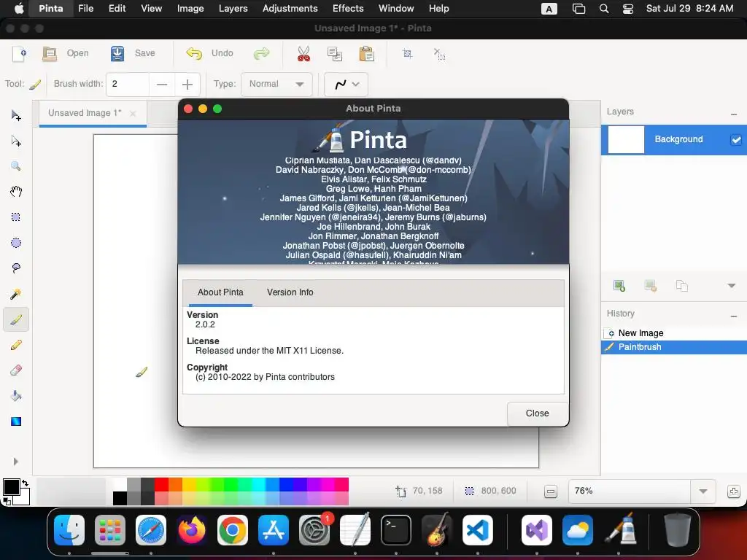The width and height of the screenshot is (747, 560).
Task: Switch to the Version Info tab
Action: point(290,292)
